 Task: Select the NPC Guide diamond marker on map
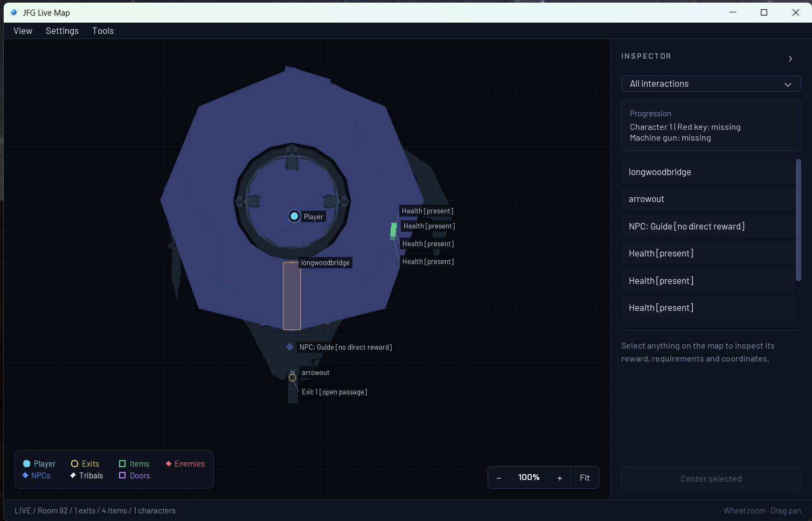[290, 347]
